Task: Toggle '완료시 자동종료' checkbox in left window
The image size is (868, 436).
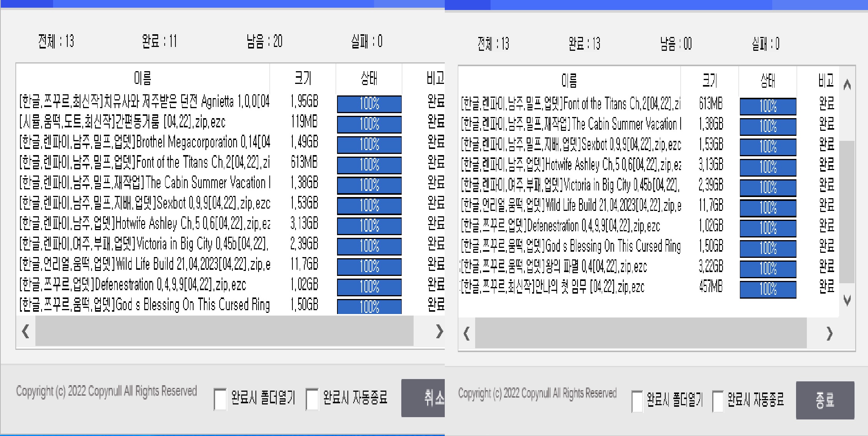Action: pyautogui.click(x=312, y=399)
